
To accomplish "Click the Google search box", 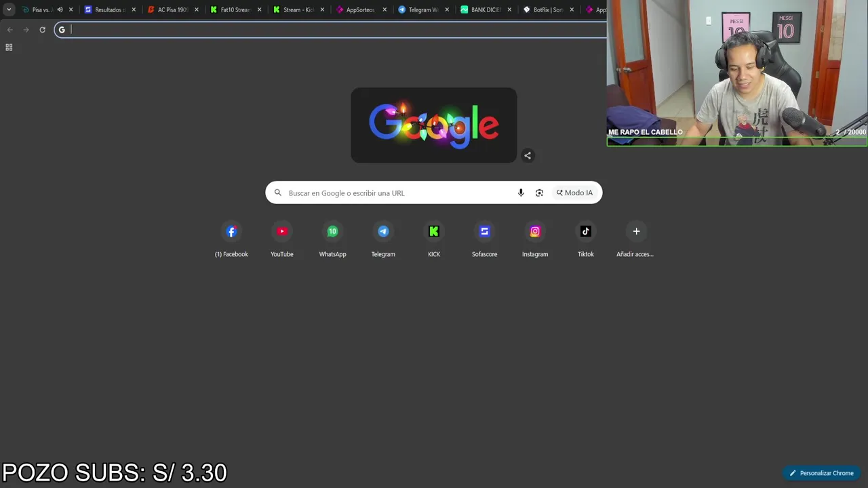I will 434,192.
